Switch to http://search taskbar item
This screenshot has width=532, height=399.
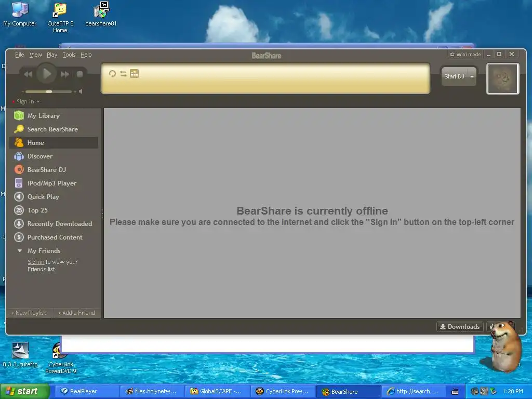click(414, 392)
